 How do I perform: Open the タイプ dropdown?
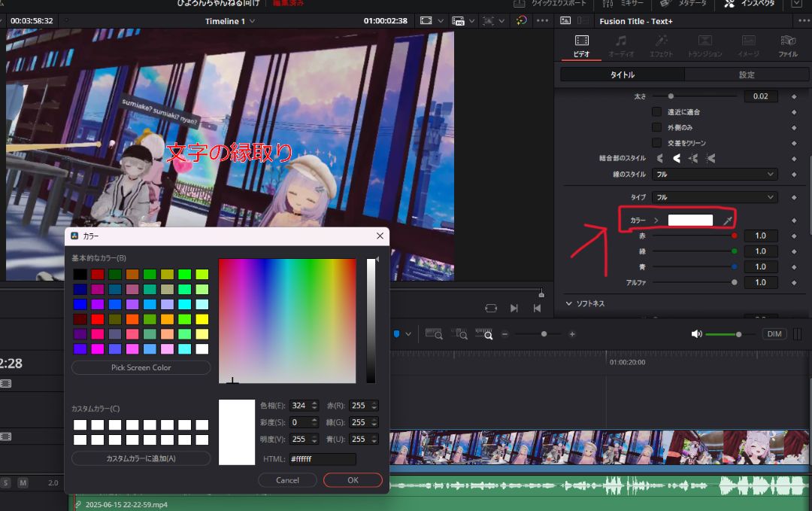(714, 197)
